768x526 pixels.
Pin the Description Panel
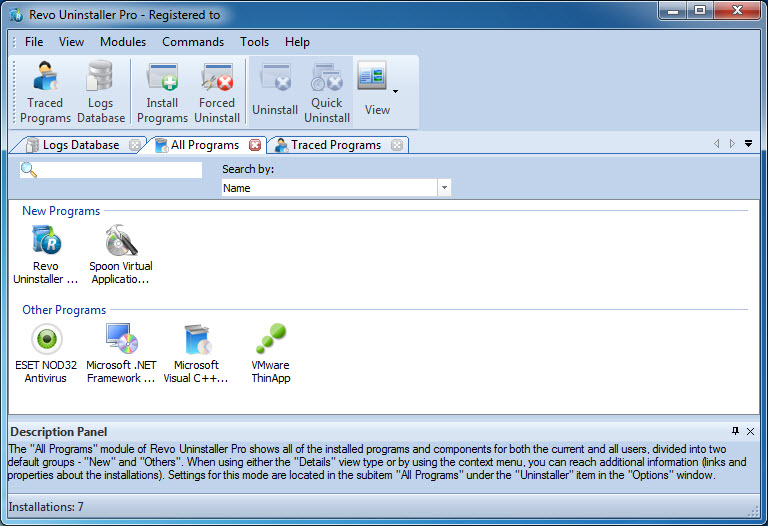pyautogui.click(x=735, y=431)
